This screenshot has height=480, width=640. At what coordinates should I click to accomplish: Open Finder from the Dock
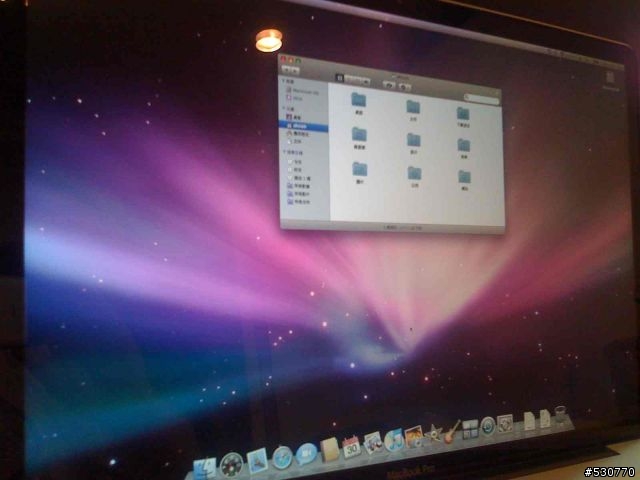(x=204, y=469)
